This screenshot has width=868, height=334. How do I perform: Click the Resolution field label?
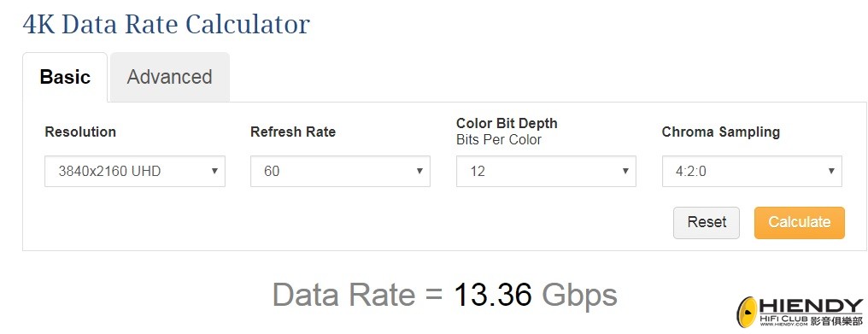[80, 132]
